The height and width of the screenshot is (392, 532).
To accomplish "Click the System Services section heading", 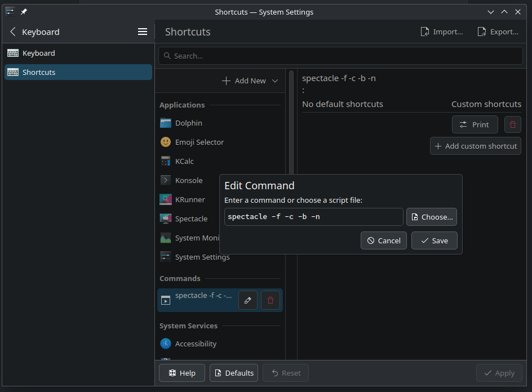I will 188,326.
